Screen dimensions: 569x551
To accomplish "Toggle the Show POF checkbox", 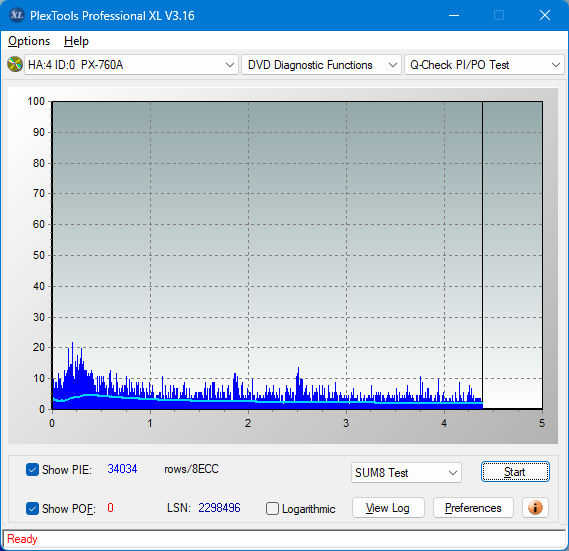I will click(32, 508).
